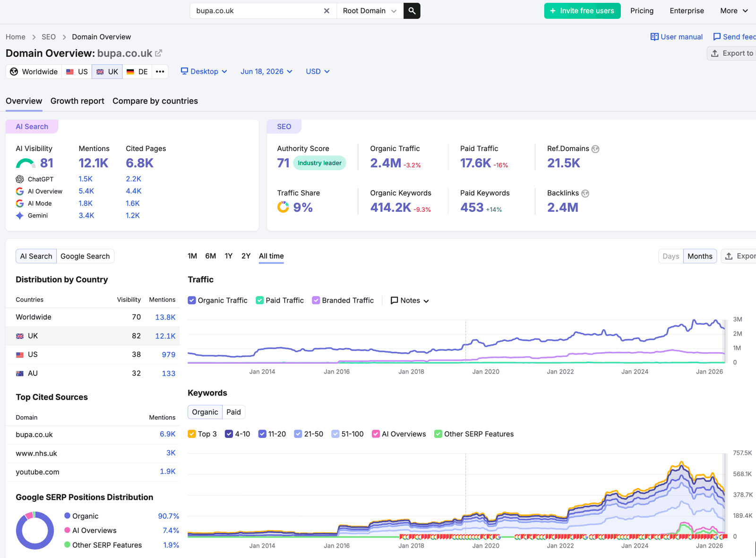Open the USD currency dropdown

[x=318, y=71]
